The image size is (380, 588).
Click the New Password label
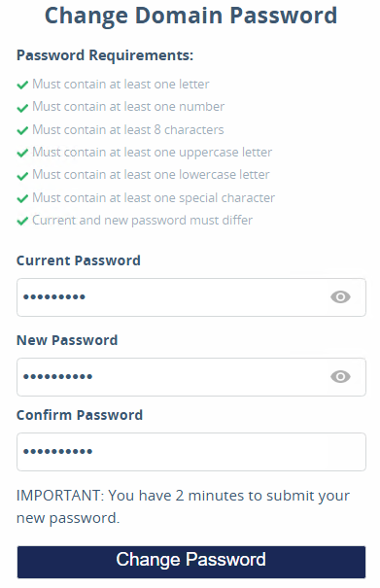67,340
